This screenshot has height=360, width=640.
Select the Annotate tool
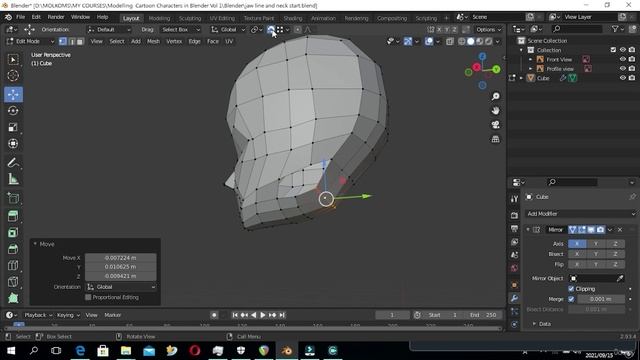13,162
